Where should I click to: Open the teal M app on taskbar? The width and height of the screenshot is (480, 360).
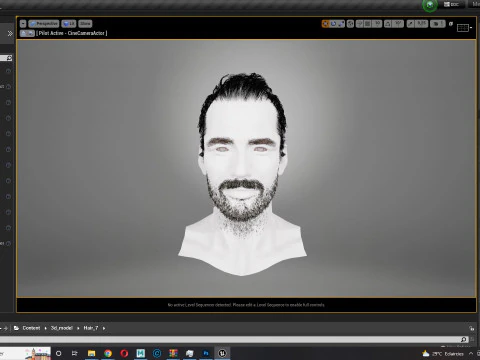click(x=141, y=353)
